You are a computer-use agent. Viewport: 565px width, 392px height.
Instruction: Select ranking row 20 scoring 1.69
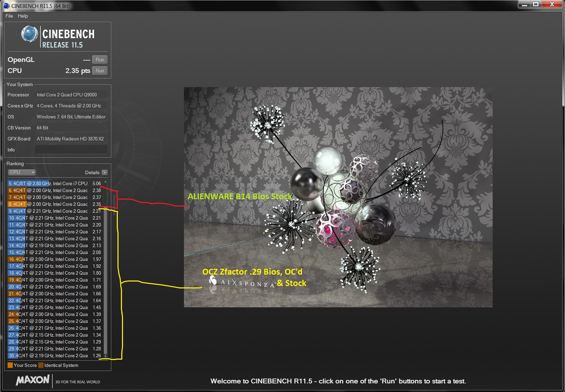(x=55, y=287)
